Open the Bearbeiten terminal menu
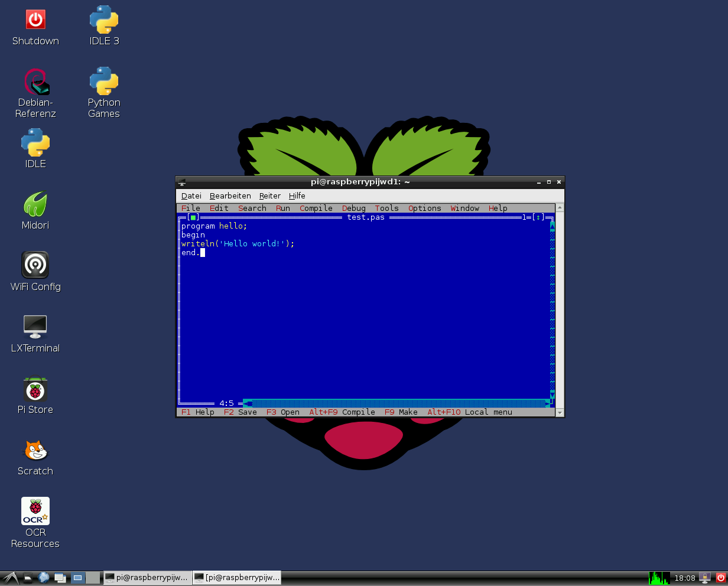 coord(230,196)
